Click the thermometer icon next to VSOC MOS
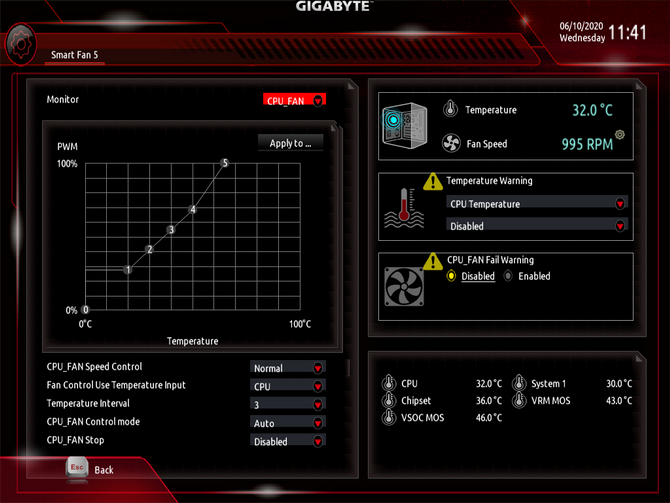 [x=388, y=417]
